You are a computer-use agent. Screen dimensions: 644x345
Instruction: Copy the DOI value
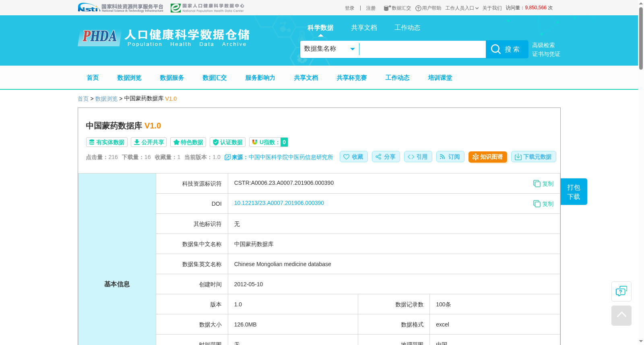click(x=543, y=204)
